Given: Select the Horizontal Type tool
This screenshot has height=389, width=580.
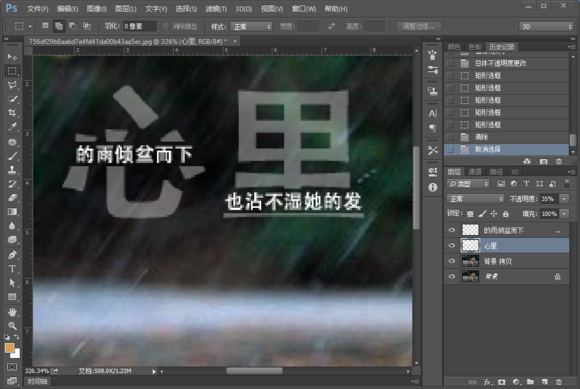Looking at the screenshot, I should coord(12,269).
